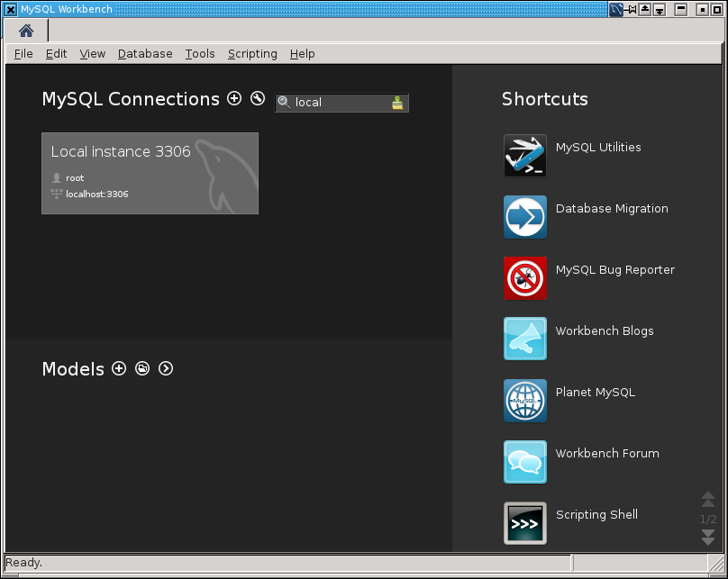Open the Workbench Blogs icon
Image resolution: width=728 pixels, height=579 pixels.
coord(525,339)
